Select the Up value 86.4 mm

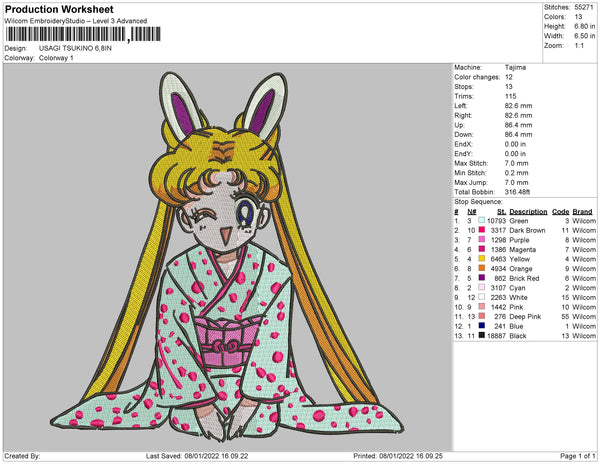coord(518,125)
